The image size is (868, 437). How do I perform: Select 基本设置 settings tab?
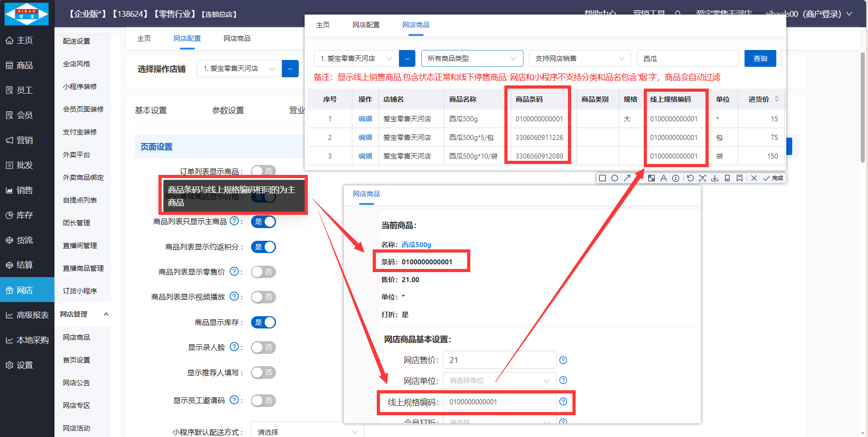pyautogui.click(x=151, y=110)
